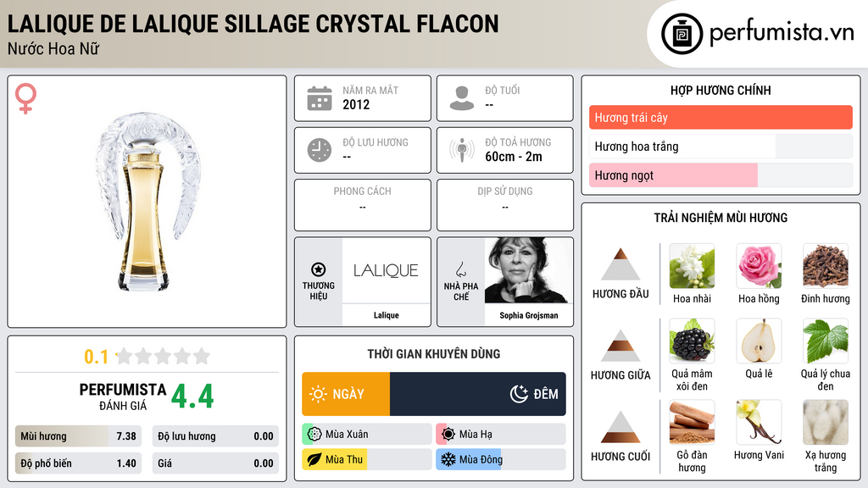Select the Mùa Đông snowflake season bar

[x=500, y=459]
